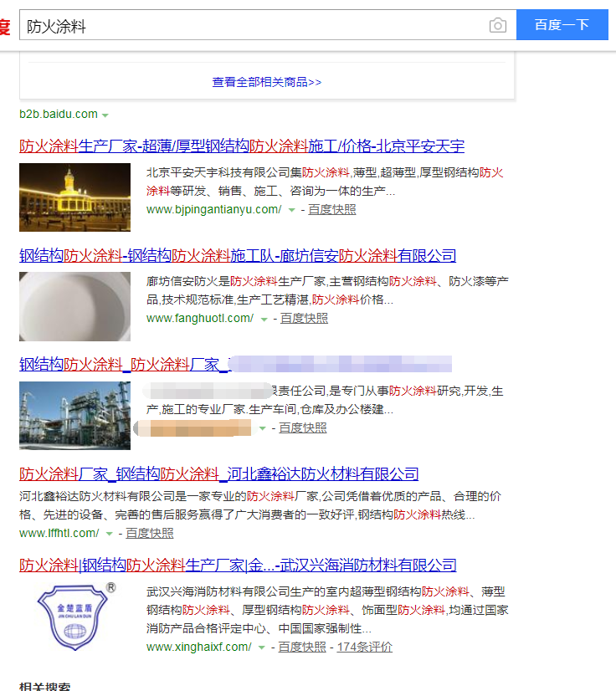Click snippet text 廊坊信安防火是防火涂料生产厂家

coord(236,281)
